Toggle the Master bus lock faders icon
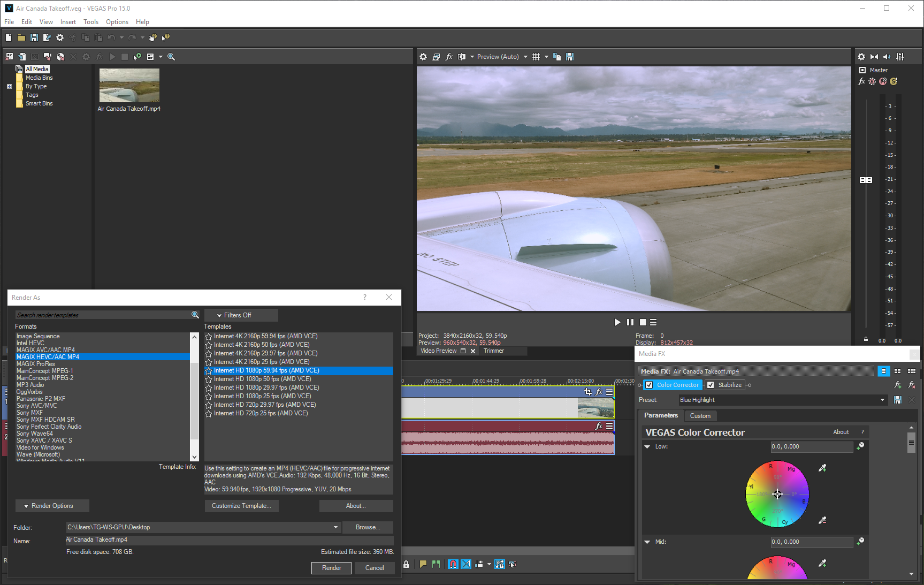924x585 pixels. coord(866,339)
